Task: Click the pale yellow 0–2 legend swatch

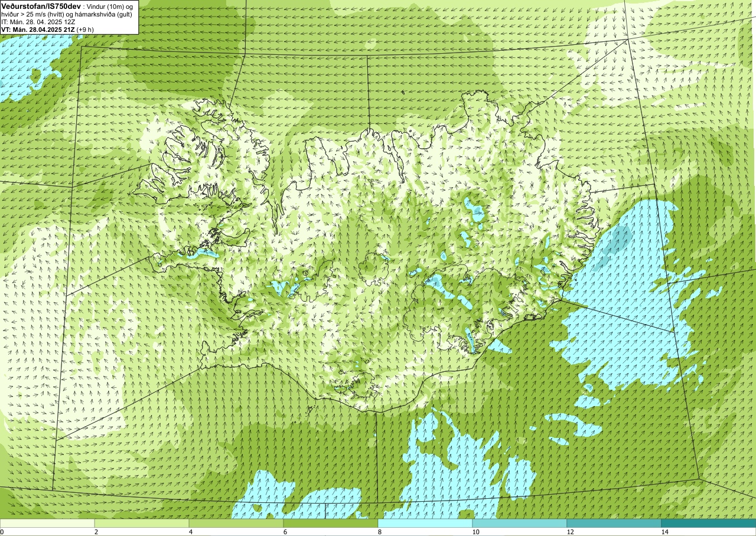Action: pos(47,523)
